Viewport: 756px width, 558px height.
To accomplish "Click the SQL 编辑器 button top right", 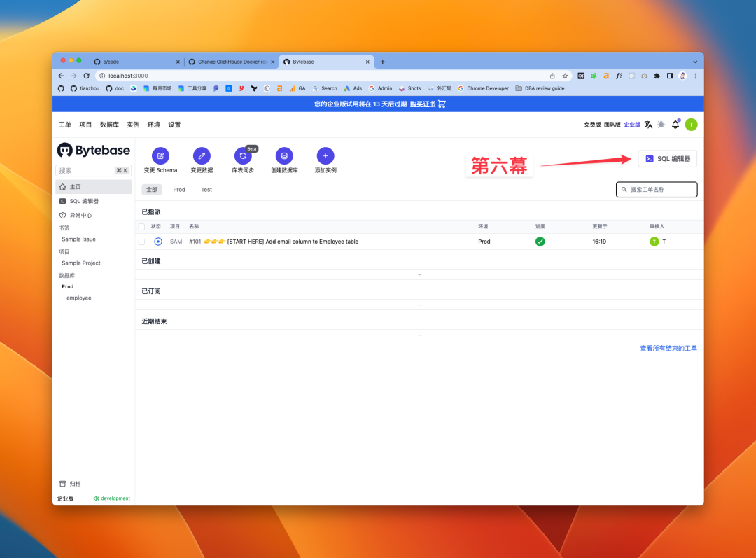I will [x=668, y=159].
